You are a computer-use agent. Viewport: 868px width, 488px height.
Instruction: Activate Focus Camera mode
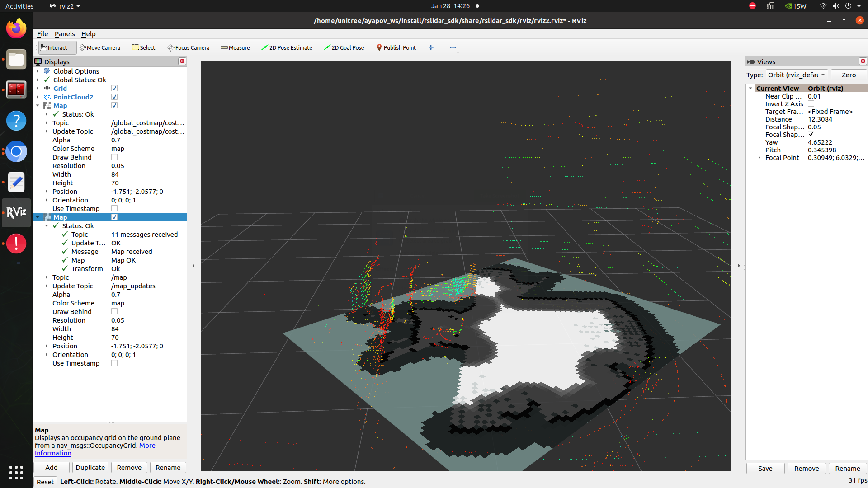click(188, 47)
